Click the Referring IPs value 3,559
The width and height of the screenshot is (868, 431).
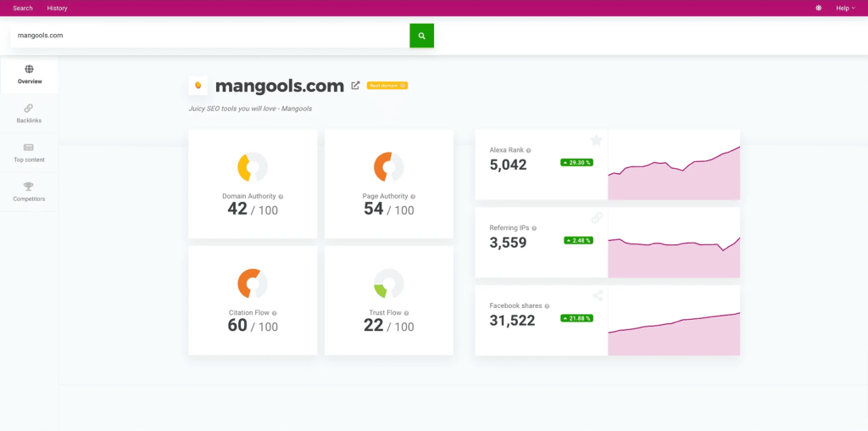(509, 243)
